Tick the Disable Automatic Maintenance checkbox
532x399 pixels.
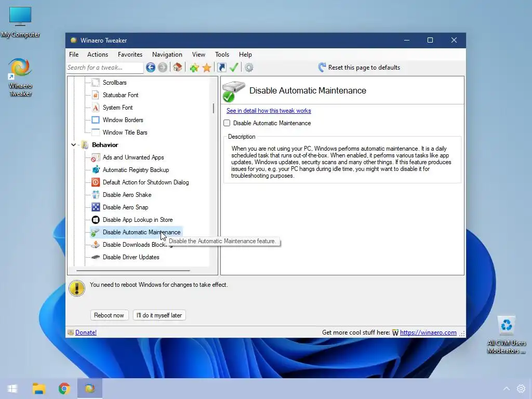[x=227, y=123]
